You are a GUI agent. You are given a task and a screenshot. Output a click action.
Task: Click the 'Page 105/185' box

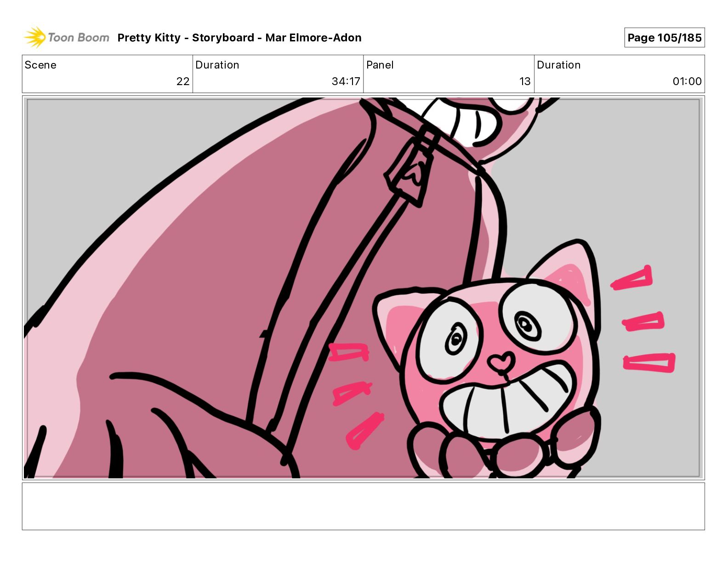(664, 38)
